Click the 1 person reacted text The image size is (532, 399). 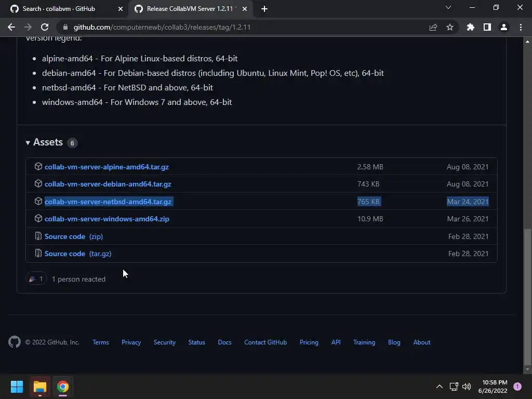pos(79,279)
